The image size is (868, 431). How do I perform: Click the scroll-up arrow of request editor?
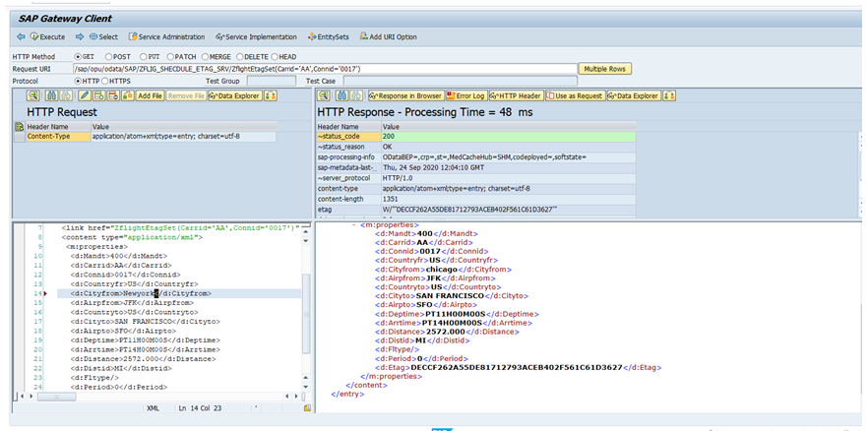click(x=306, y=232)
